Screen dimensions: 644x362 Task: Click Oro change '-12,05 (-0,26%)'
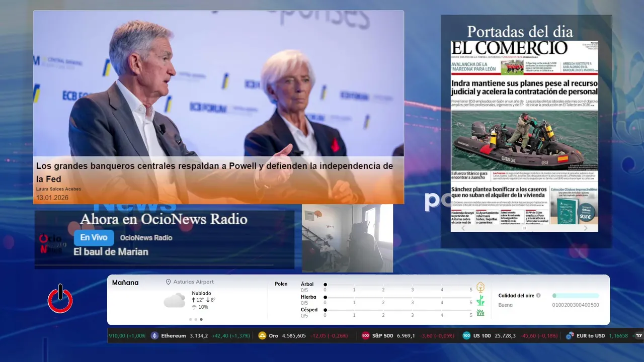329,336
